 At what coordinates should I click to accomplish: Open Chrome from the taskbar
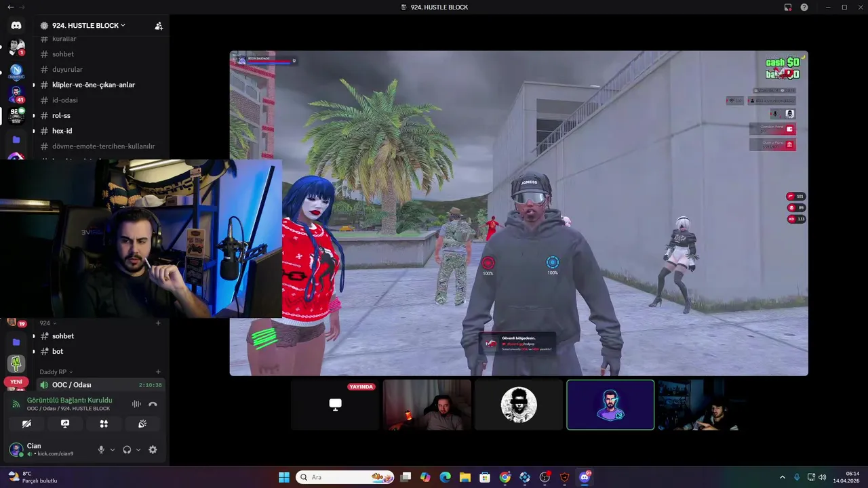click(x=505, y=477)
